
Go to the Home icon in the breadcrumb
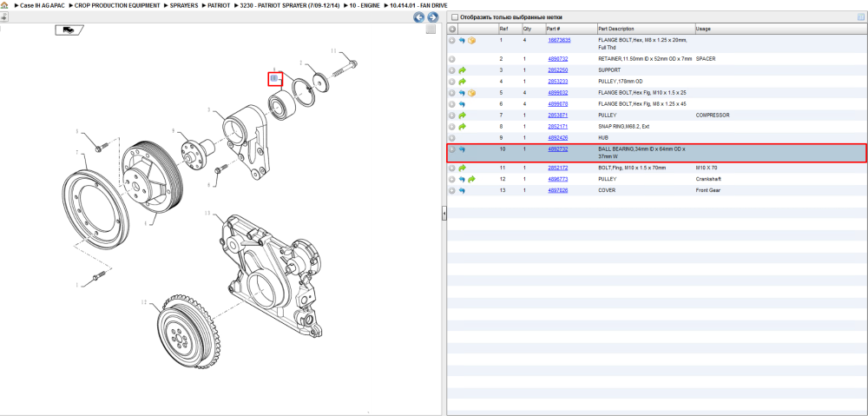[3, 5]
